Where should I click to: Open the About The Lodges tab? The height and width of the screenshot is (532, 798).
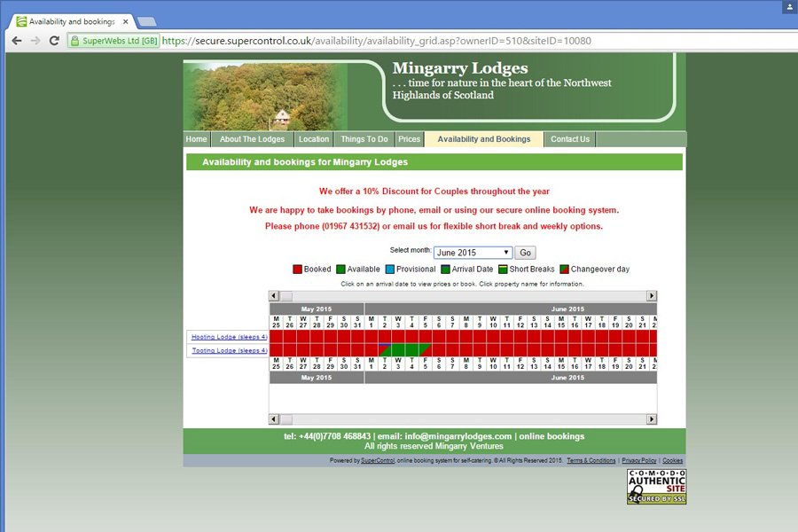click(x=252, y=139)
